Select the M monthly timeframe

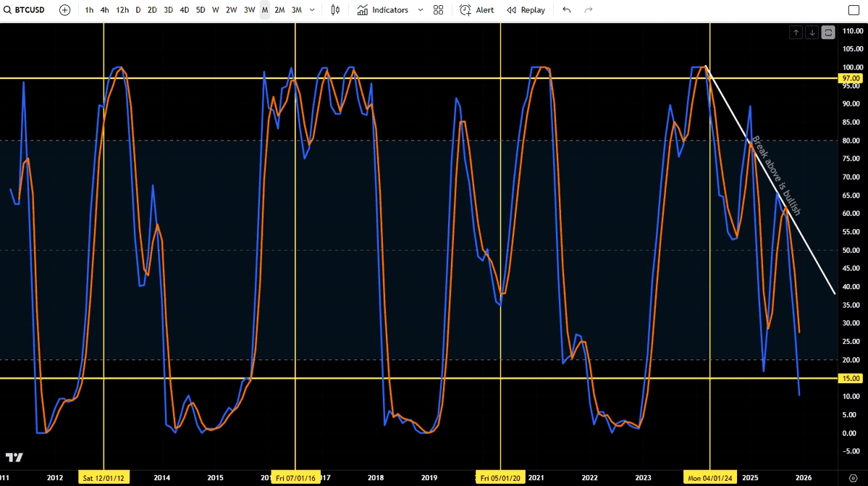tap(265, 10)
